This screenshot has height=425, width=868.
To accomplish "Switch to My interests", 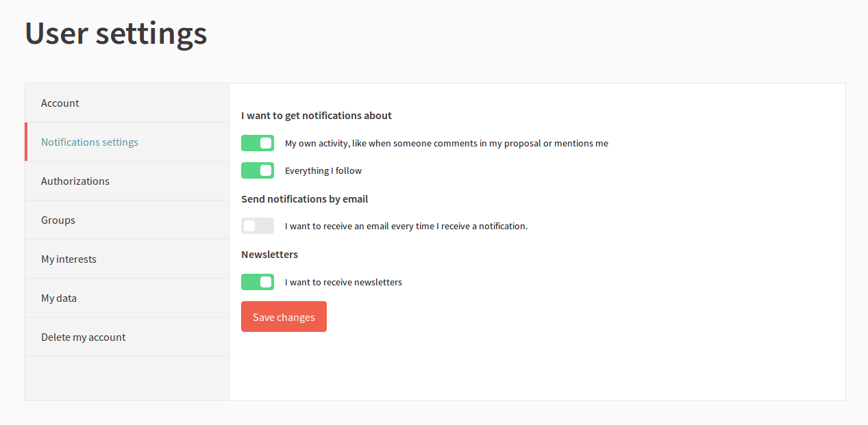I will [x=69, y=259].
